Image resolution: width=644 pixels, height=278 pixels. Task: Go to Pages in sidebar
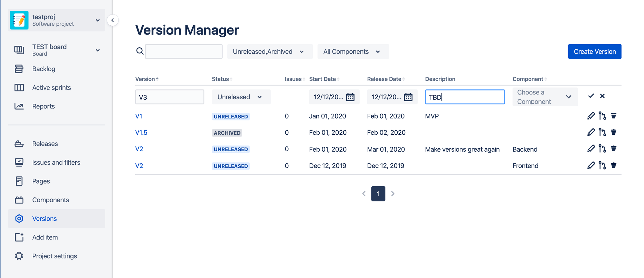(56, 181)
